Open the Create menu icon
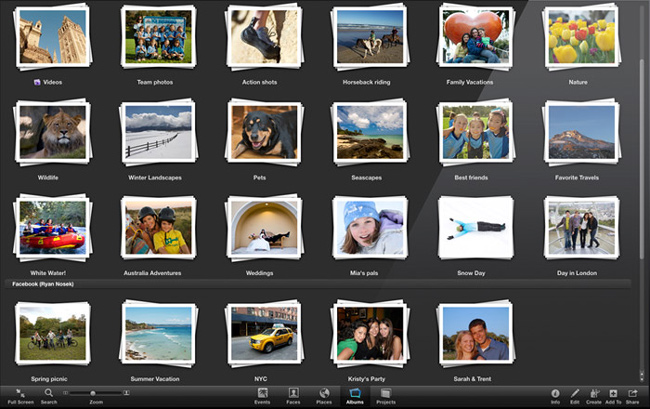The width and height of the screenshot is (650, 409). click(594, 393)
